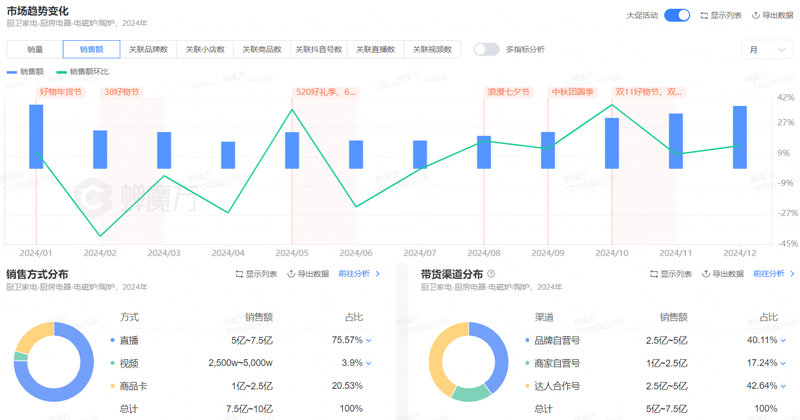Viewport: 800px width, 420px height.
Task: Turn off the 大促活动 switch
Action: click(x=677, y=16)
